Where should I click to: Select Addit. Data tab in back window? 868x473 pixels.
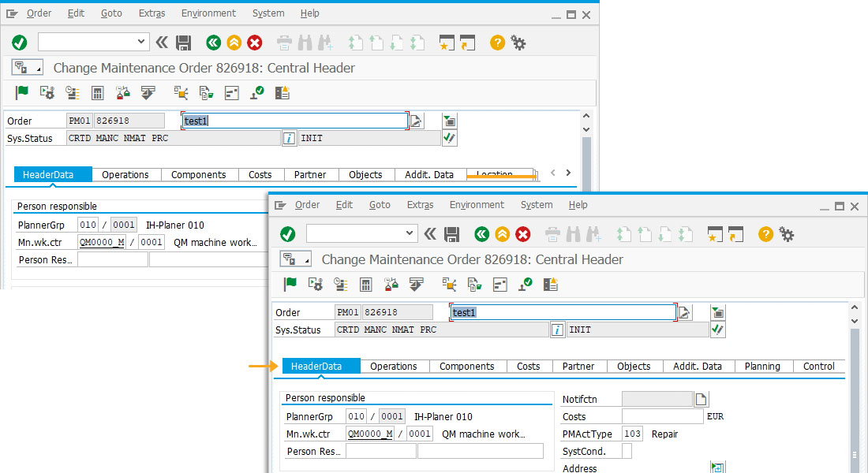[x=429, y=175]
